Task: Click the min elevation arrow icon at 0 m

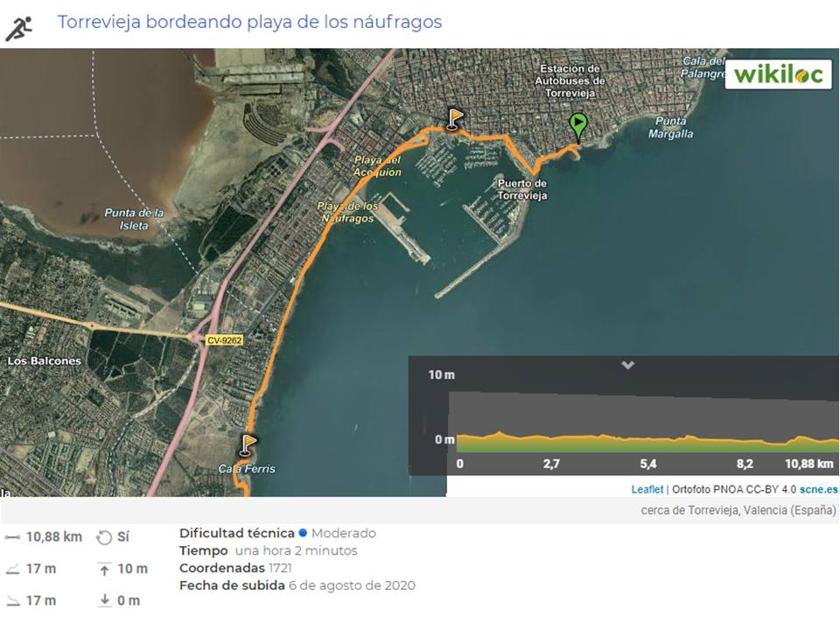Action: [104, 600]
